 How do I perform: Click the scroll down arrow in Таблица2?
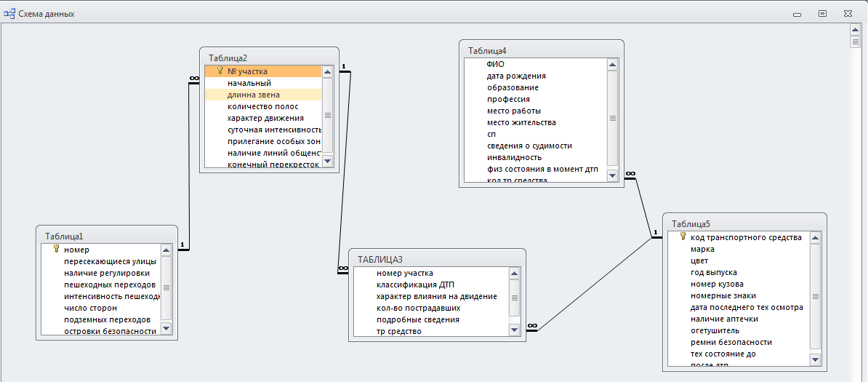pos(327,161)
